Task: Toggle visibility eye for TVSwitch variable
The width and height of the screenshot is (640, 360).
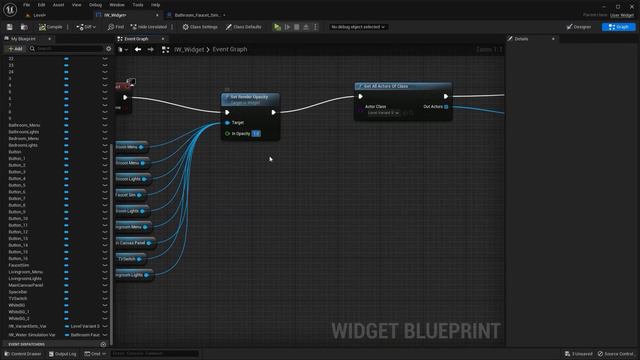Action: tap(105, 298)
